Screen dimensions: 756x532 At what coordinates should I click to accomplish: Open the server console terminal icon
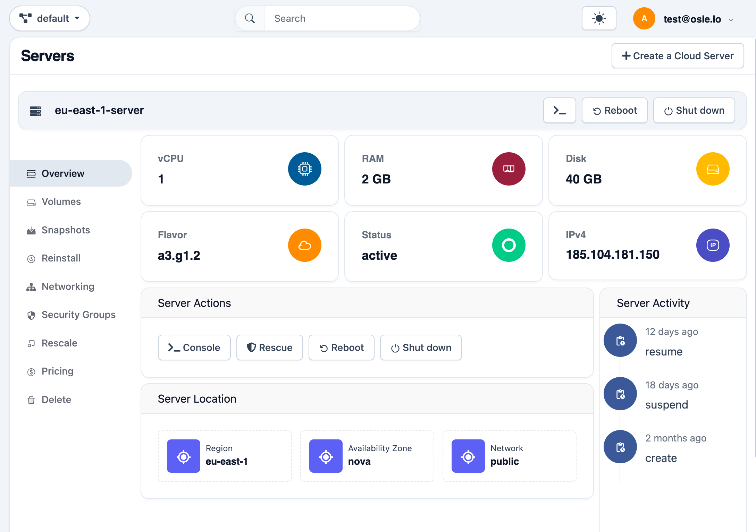pos(560,110)
